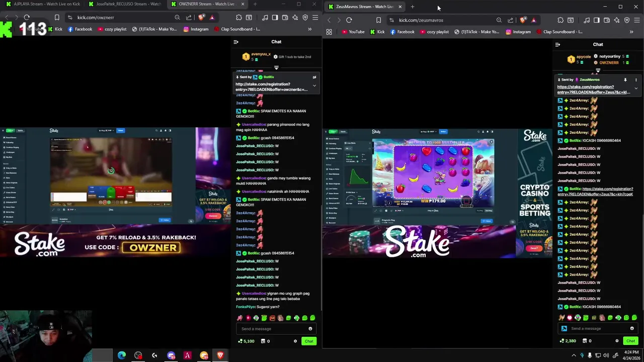
Task: Open a new tab in the left window
Action: tap(255, 4)
